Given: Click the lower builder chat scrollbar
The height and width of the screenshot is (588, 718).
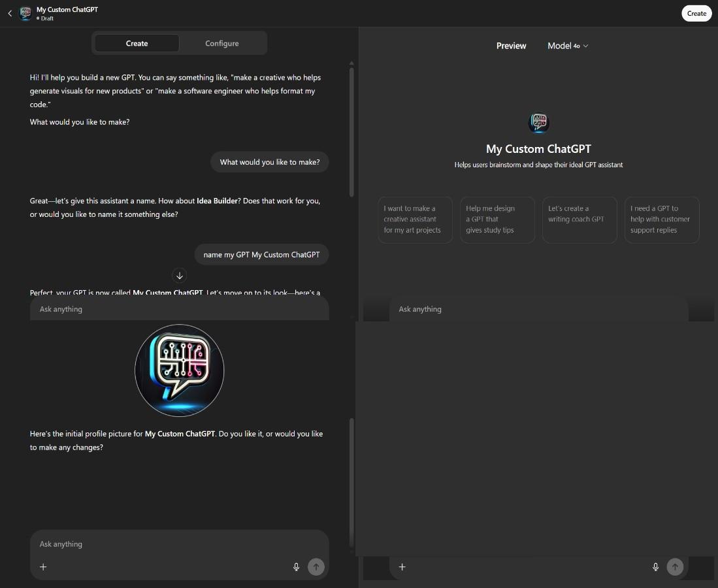Looking at the screenshot, I should point(351,483).
